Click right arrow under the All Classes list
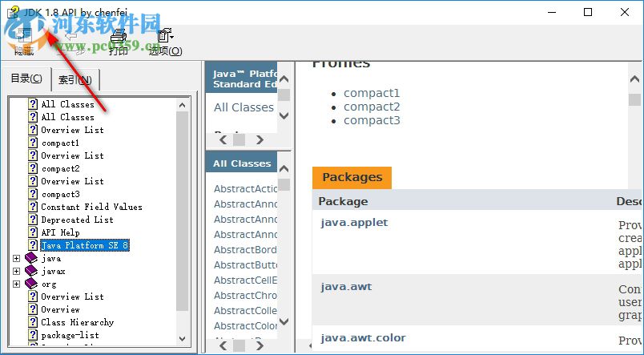The height and width of the screenshot is (355, 644). 260,346
